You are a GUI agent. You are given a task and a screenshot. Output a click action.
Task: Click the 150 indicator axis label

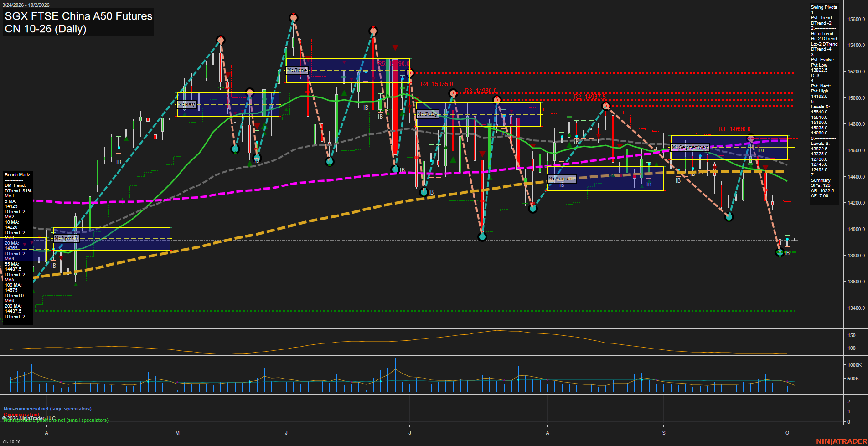point(851,335)
